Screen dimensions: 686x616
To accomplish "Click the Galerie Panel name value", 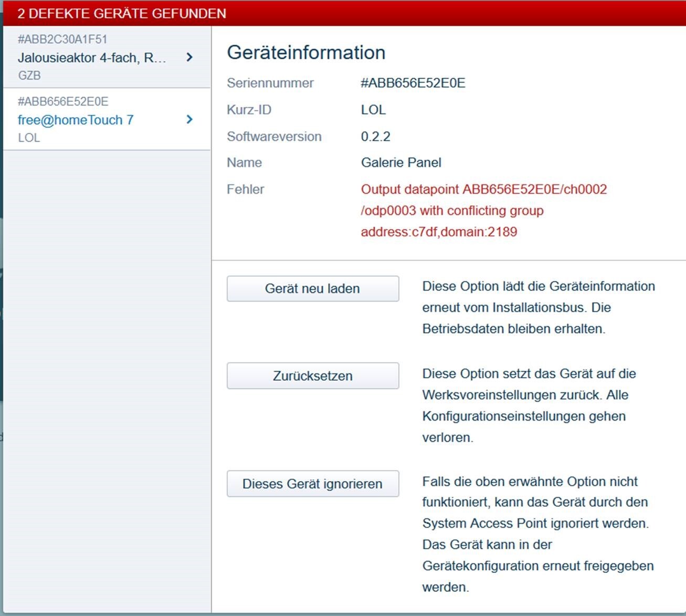I will (401, 163).
